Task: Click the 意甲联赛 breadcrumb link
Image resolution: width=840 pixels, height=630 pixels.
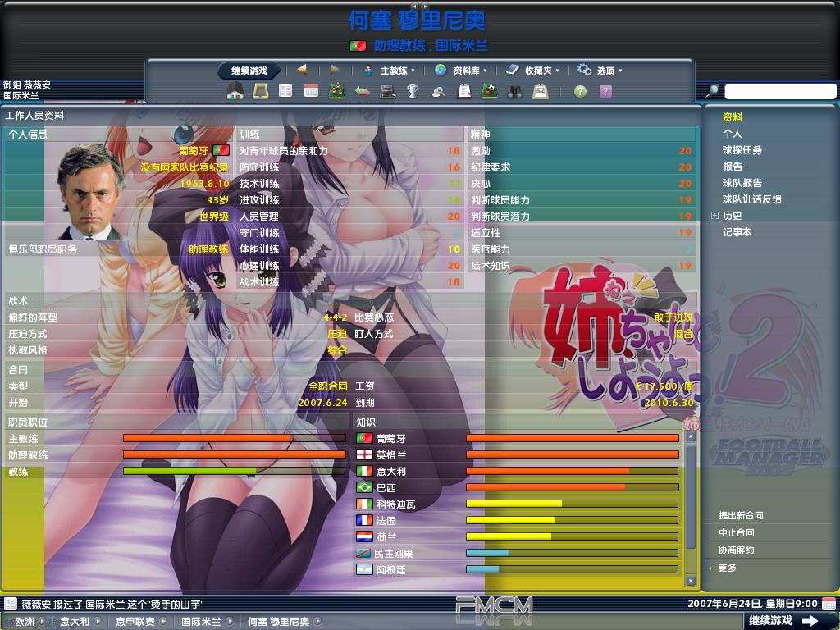Action: pos(135,622)
